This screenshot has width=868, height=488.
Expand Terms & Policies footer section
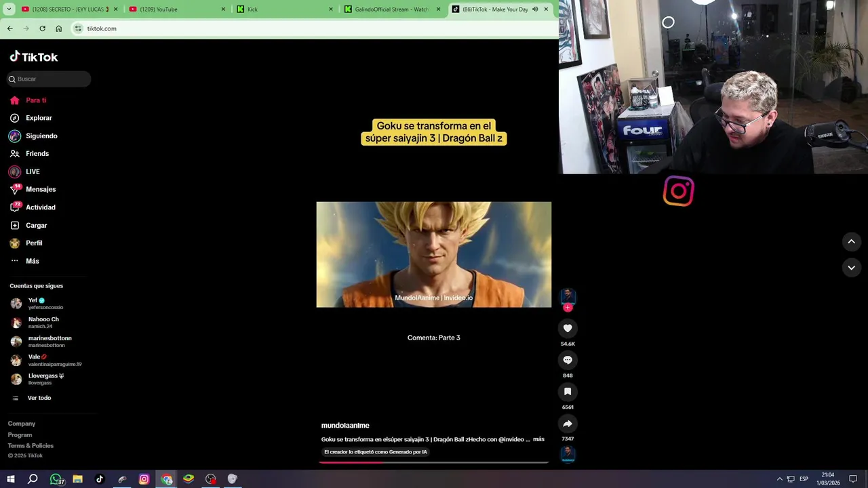31,445
